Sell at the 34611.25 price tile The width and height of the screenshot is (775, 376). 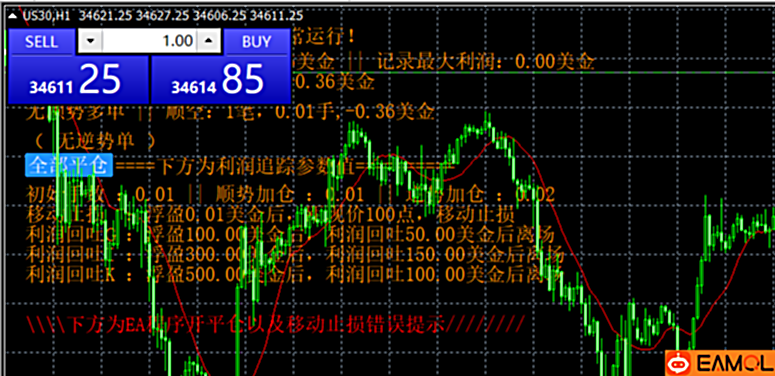79,80
